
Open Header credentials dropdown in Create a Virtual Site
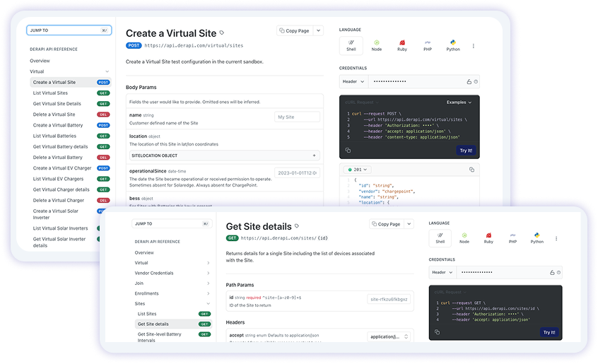tap(353, 81)
